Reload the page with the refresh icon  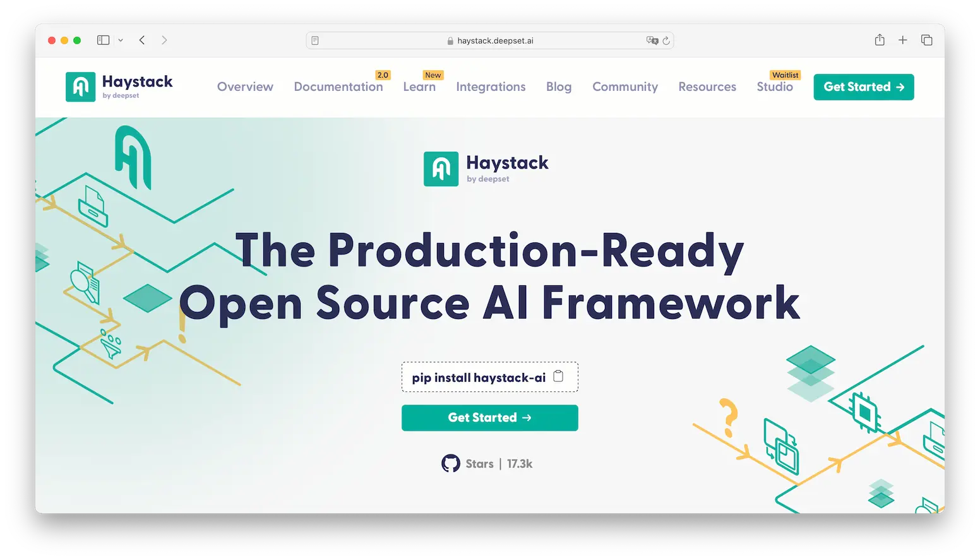point(666,40)
